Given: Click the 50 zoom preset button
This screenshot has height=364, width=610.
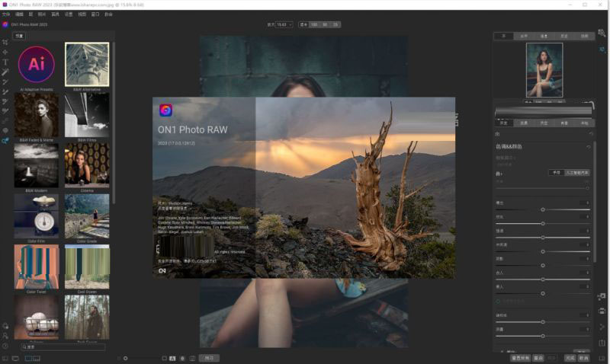Looking at the screenshot, I should (x=325, y=24).
